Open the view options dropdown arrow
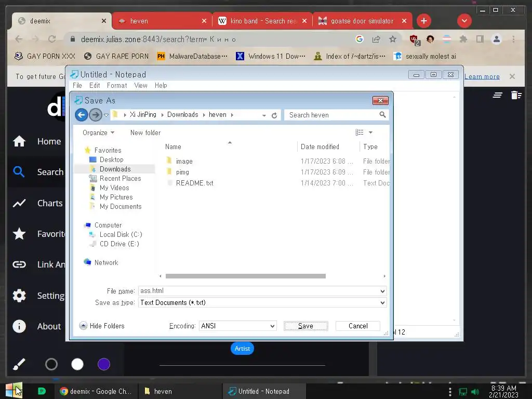532x399 pixels. click(370, 132)
